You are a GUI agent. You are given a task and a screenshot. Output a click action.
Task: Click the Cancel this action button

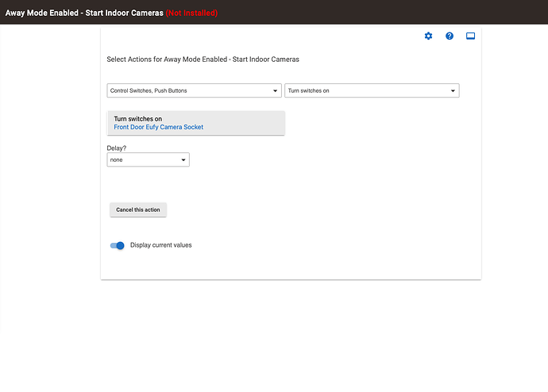pos(138,209)
